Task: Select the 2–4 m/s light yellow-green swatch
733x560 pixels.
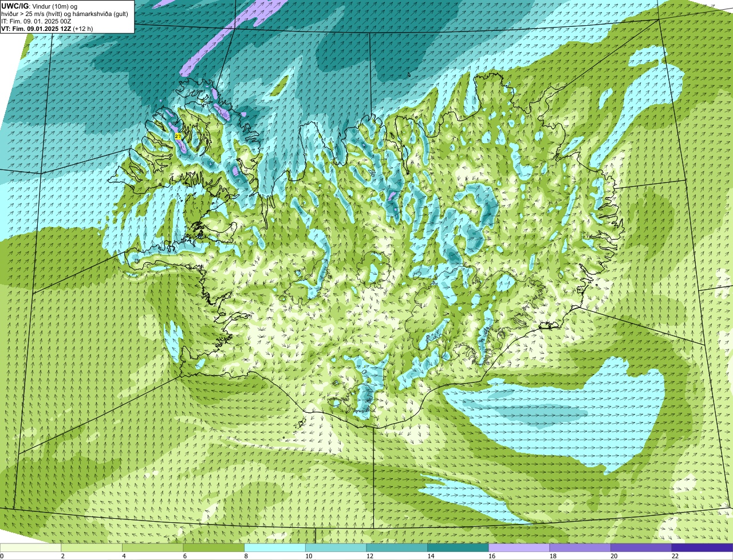Action: (x=92, y=547)
